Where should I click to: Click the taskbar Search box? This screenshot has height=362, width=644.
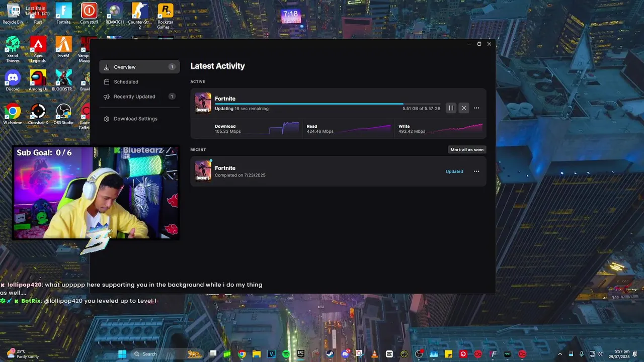pyautogui.click(x=168, y=354)
